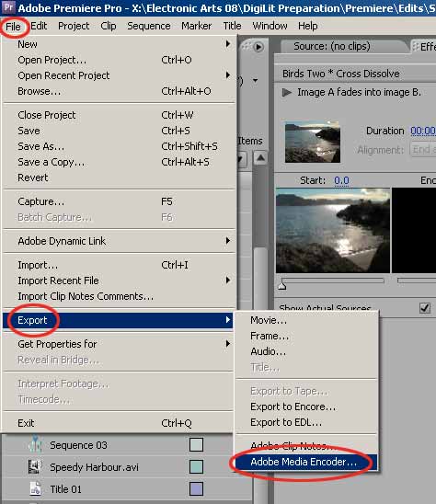Screen dimensions: 436x504
Task: Choose Exit from File menu
Action: [118, 423]
